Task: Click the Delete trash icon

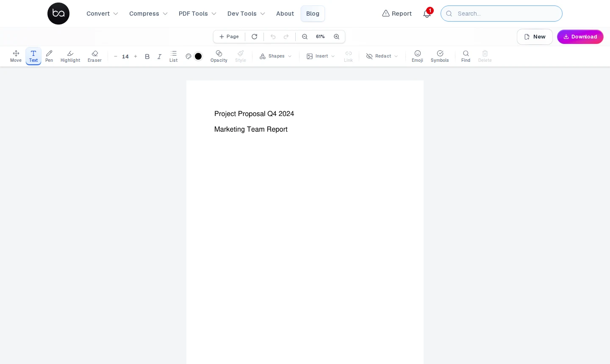Action: pos(485,56)
